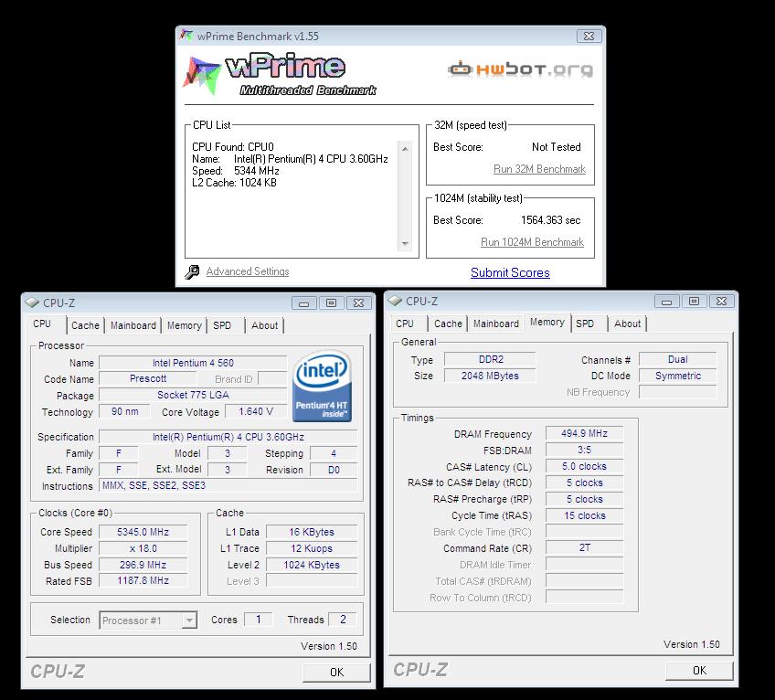Click the Core Voltage 1.640 V field
The width and height of the screenshot is (775, 700).
[x=256, y=411]
